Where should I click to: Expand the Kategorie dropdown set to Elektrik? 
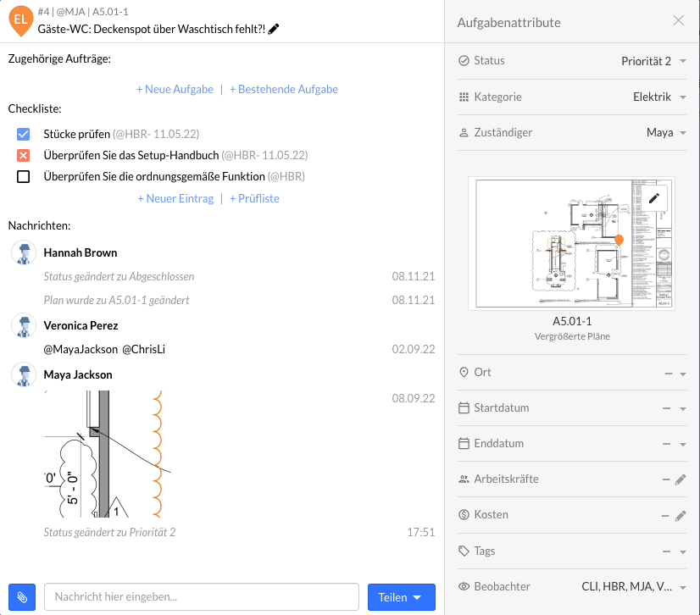[658, 97]
